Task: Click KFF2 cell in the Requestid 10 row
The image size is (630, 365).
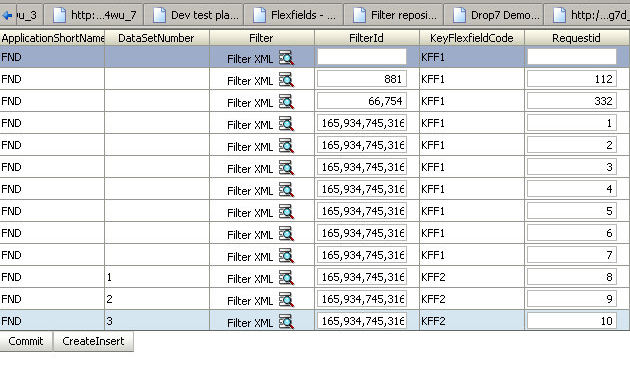Action: pos(472,321)
